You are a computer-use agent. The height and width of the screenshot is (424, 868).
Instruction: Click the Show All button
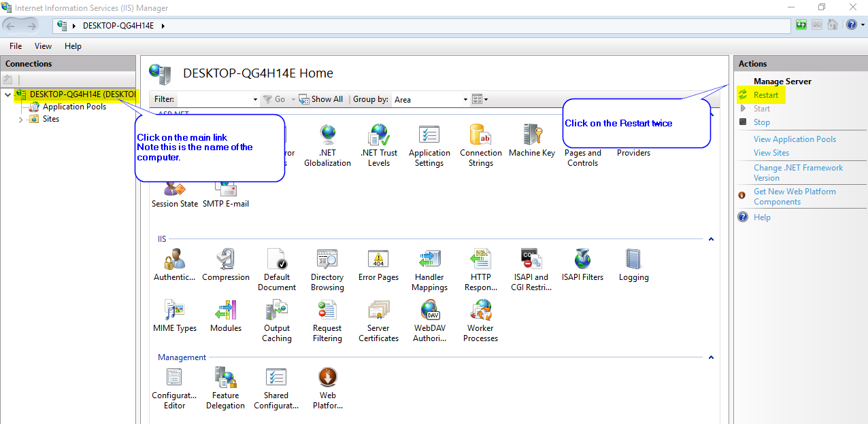click(321, 99)
